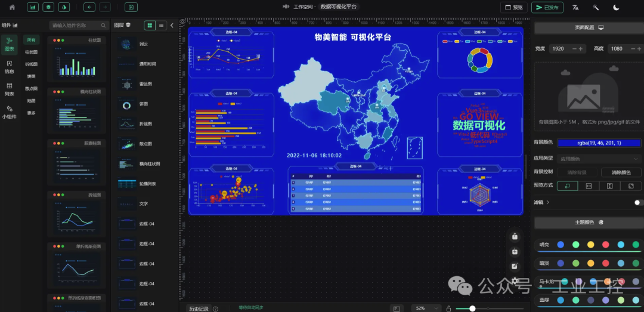Click the 清除颜色 button

(x=621, y=172)
